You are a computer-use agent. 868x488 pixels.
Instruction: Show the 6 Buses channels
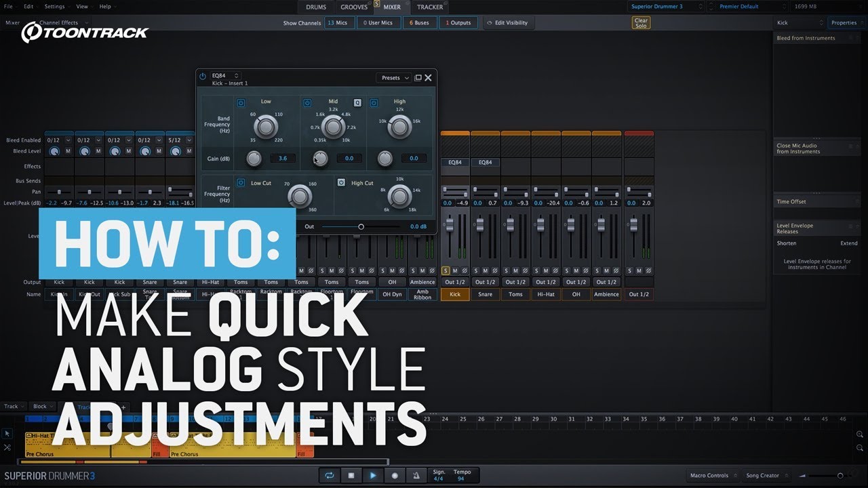click(x=420, y=23)
